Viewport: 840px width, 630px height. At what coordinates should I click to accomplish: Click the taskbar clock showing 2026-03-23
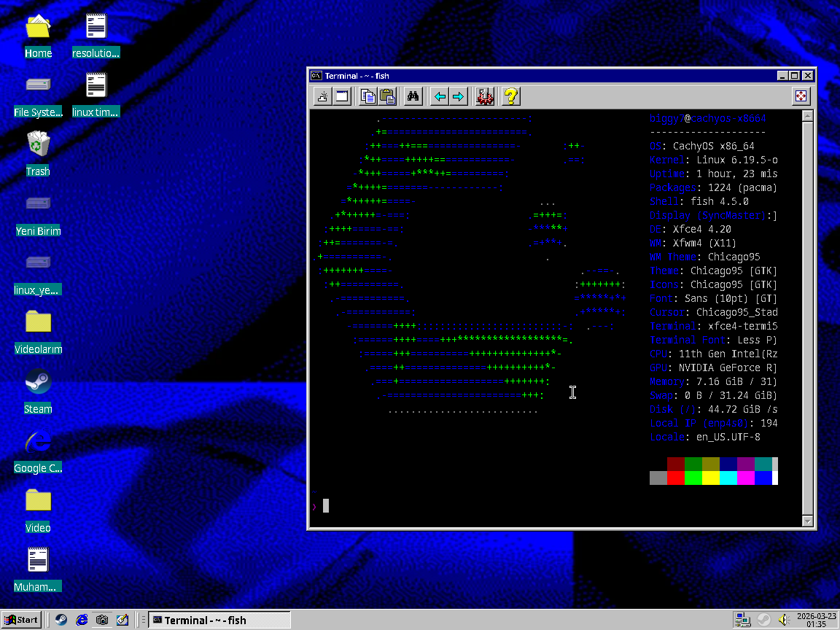(x=816, y=620)
